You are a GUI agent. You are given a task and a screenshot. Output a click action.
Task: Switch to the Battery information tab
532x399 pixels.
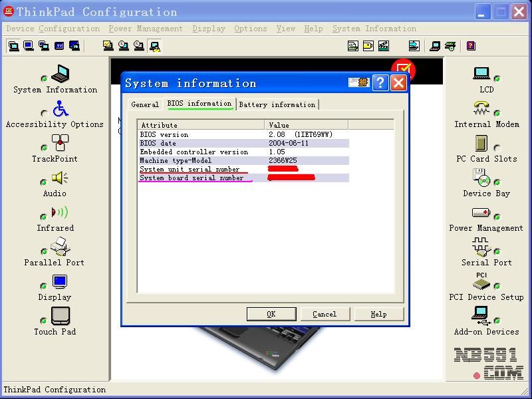click(x=277, y=104)
